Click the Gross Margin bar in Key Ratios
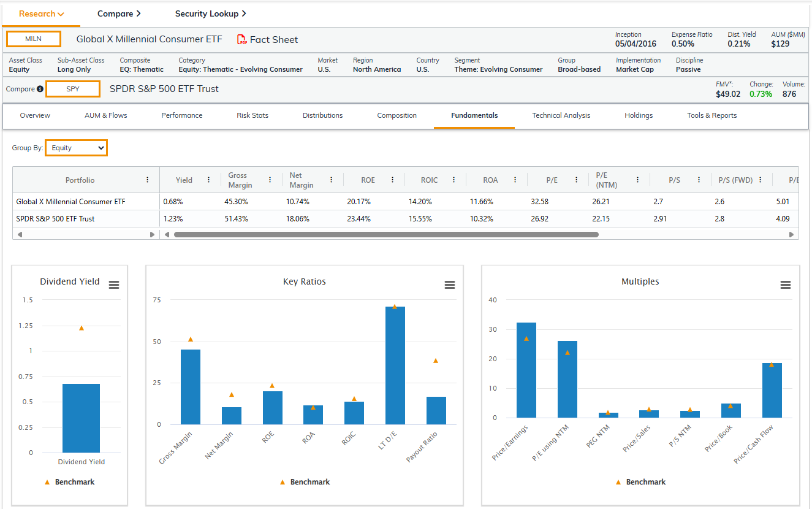The height and width of the screenshot is (509, 812). click(191, 387)
